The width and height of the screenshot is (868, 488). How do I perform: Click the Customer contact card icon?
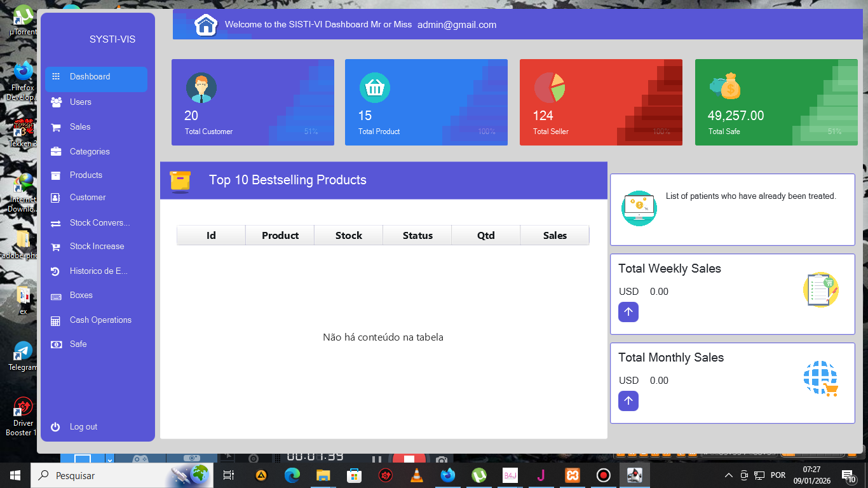click(x=56, y=198)
